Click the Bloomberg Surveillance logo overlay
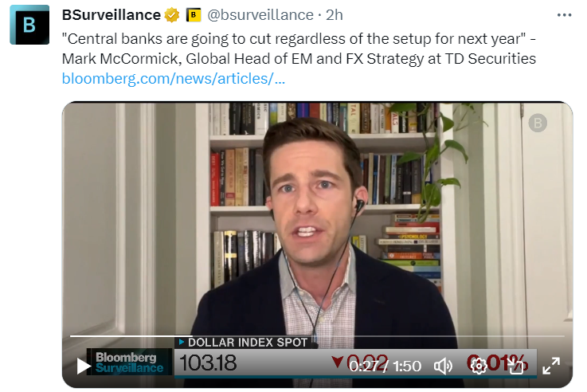Viewport: 587px width, 392px height. click(x=129, y=362)
